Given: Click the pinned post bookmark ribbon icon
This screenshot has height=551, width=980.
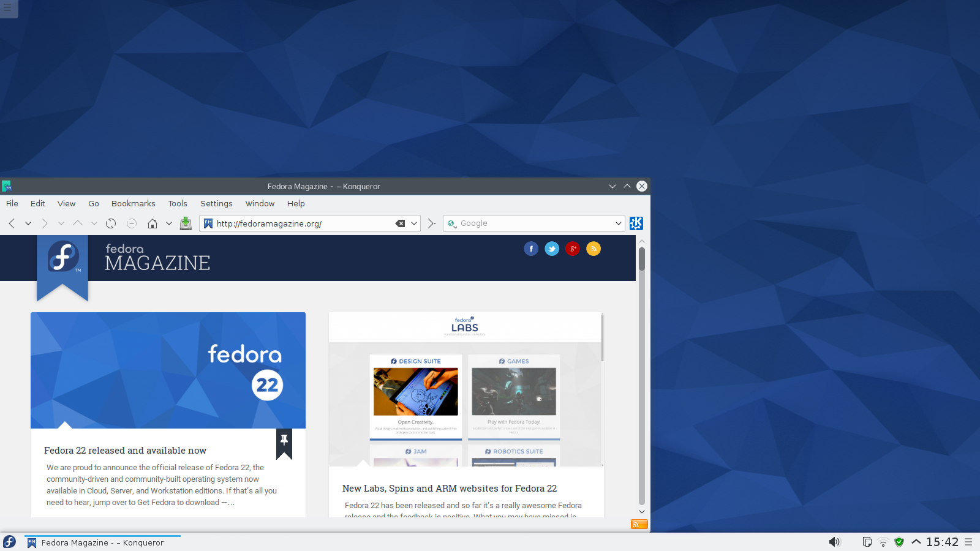Looking at the screenshot, I should pos(284,443).
